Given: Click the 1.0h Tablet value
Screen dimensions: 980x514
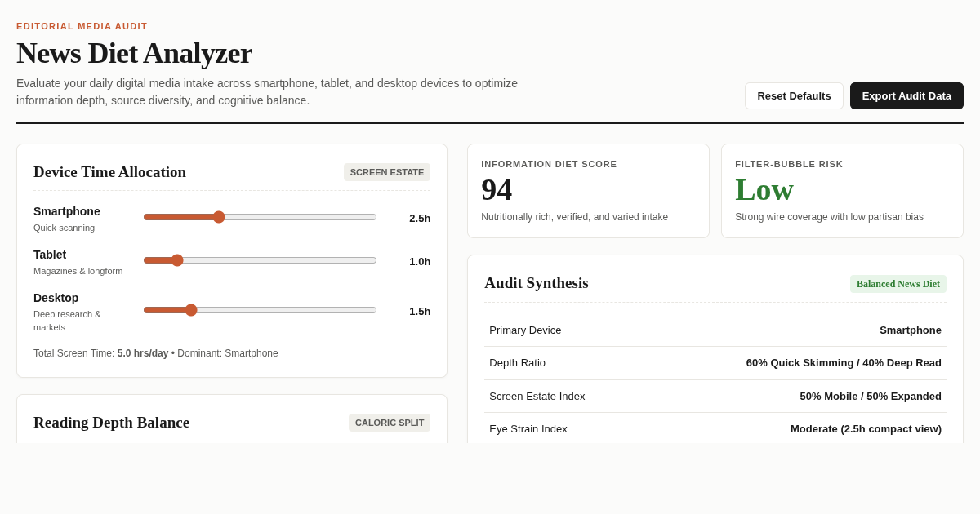Looking at the screenshot, I should click(420, 261).
